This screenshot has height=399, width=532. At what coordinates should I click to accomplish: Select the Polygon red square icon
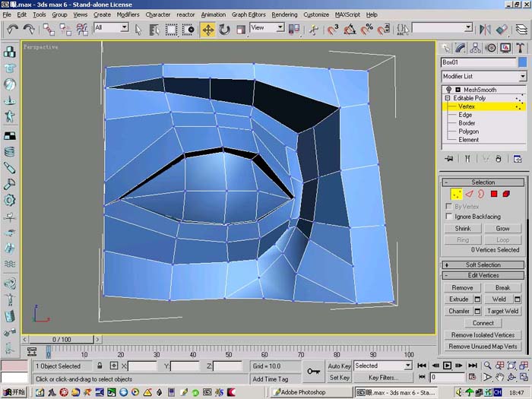point(494,194)
